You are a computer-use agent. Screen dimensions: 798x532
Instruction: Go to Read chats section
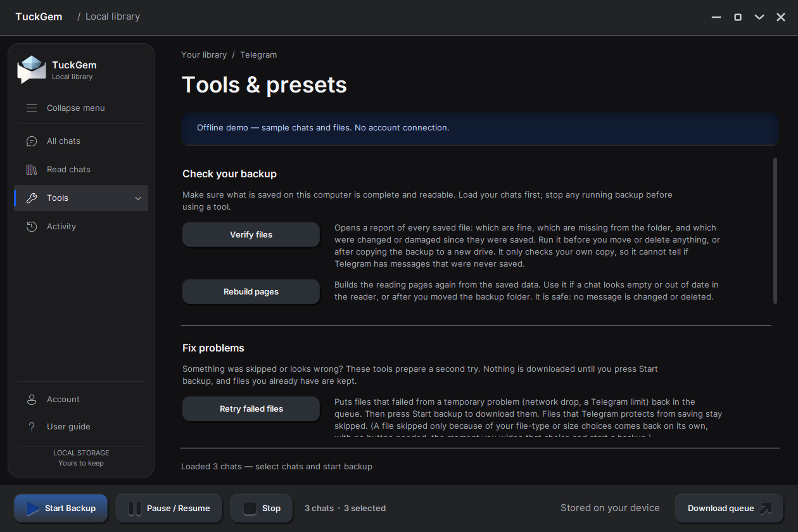click(81, 170)
